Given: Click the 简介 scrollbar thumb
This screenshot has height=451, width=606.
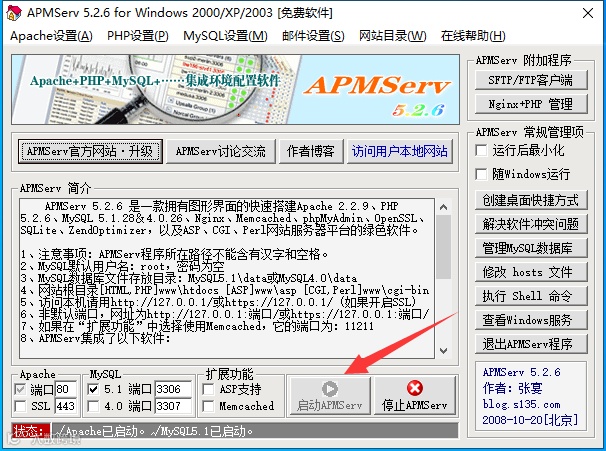Looking at the screenshot, I should click(444, 247).
